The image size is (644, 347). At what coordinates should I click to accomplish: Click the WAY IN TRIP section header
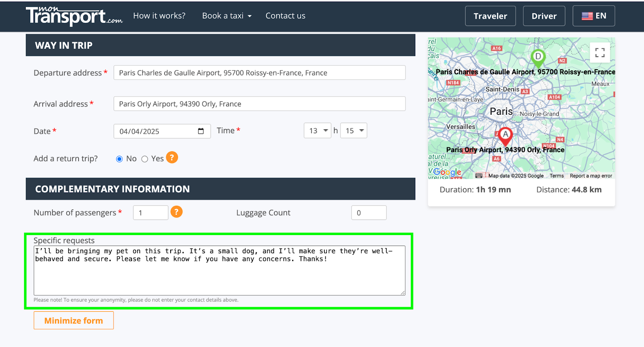pos(221,45)
